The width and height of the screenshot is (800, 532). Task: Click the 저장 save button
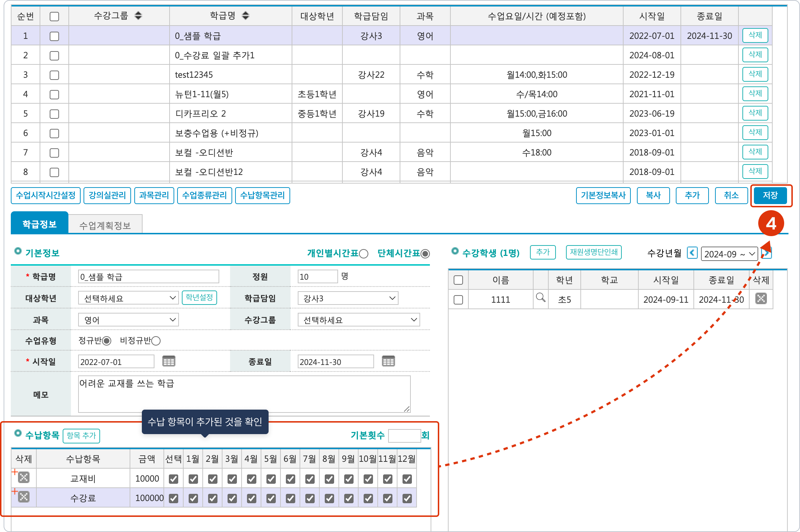tap(770, 195)
